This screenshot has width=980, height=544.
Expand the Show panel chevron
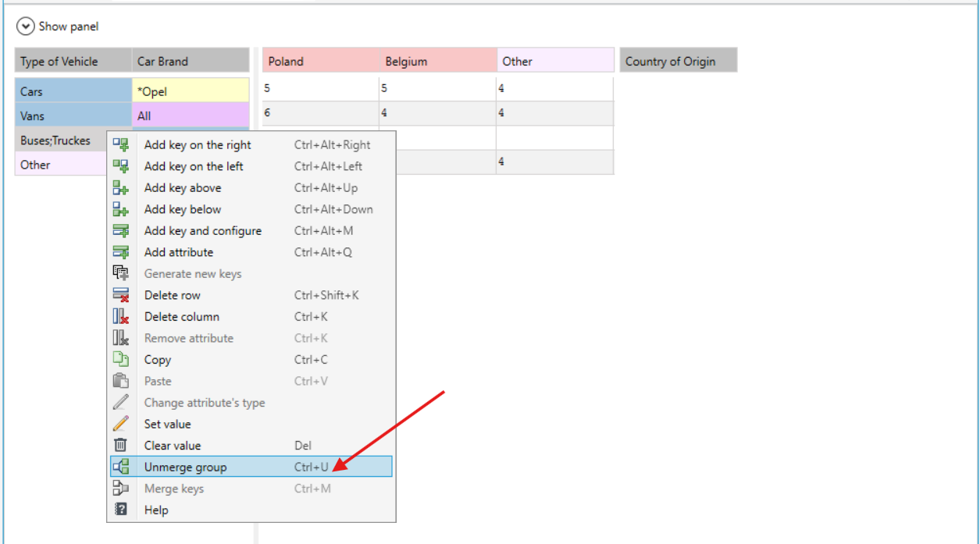pos(26,27)
